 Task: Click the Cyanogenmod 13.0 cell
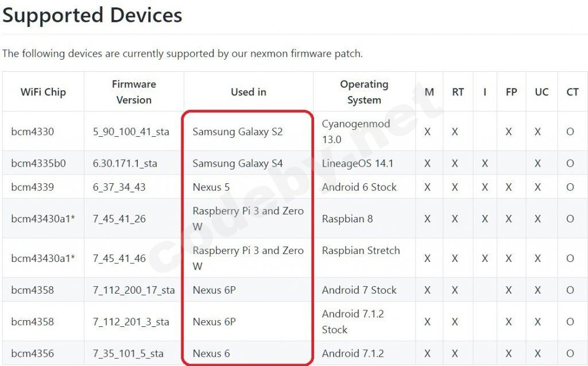click(356, 132)
